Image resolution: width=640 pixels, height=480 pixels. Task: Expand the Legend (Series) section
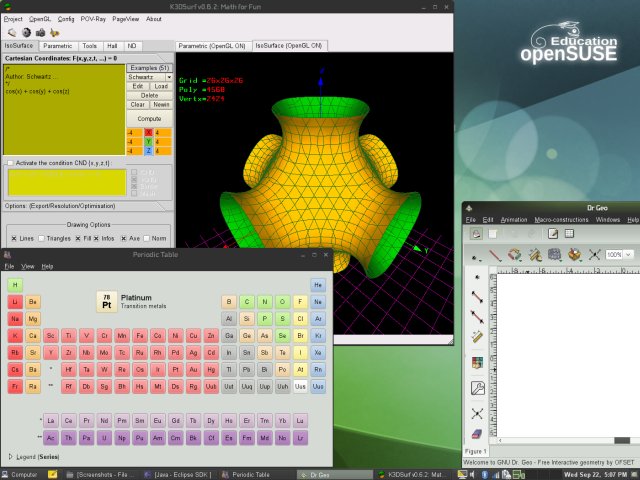coord(11,456)
